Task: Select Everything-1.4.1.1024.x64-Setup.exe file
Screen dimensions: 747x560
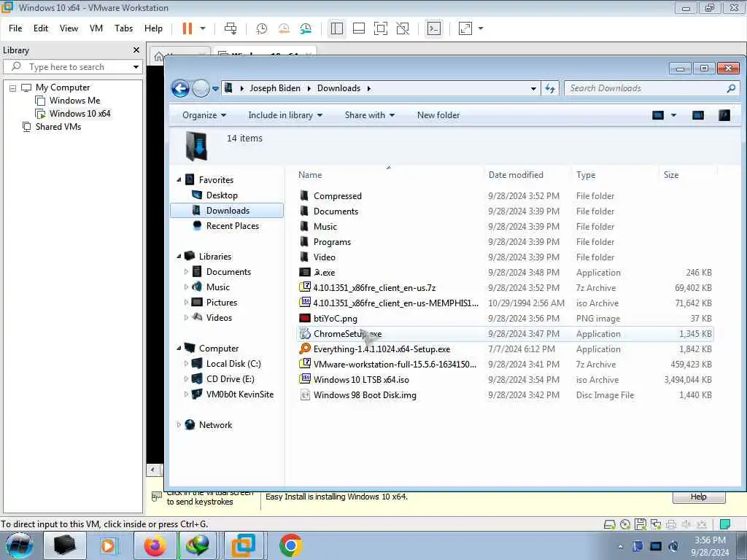Action: pos(382,349)
